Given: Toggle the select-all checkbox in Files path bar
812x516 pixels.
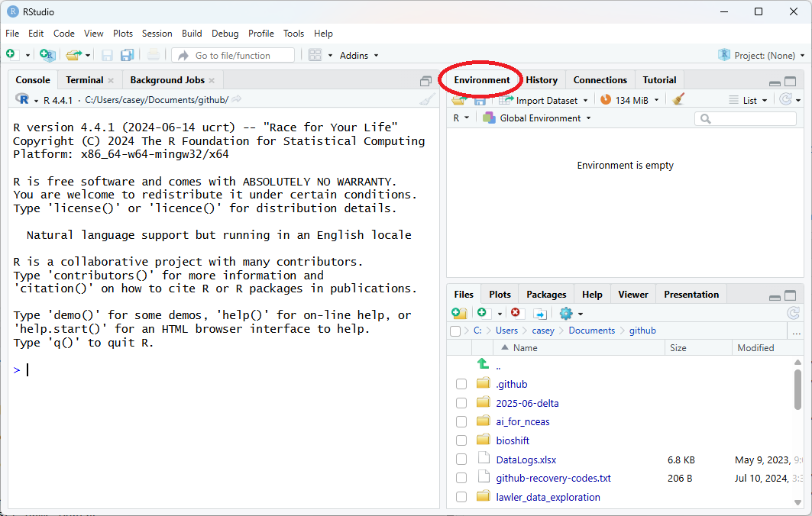Looking at the screenshot, I should tap(456, 331).
